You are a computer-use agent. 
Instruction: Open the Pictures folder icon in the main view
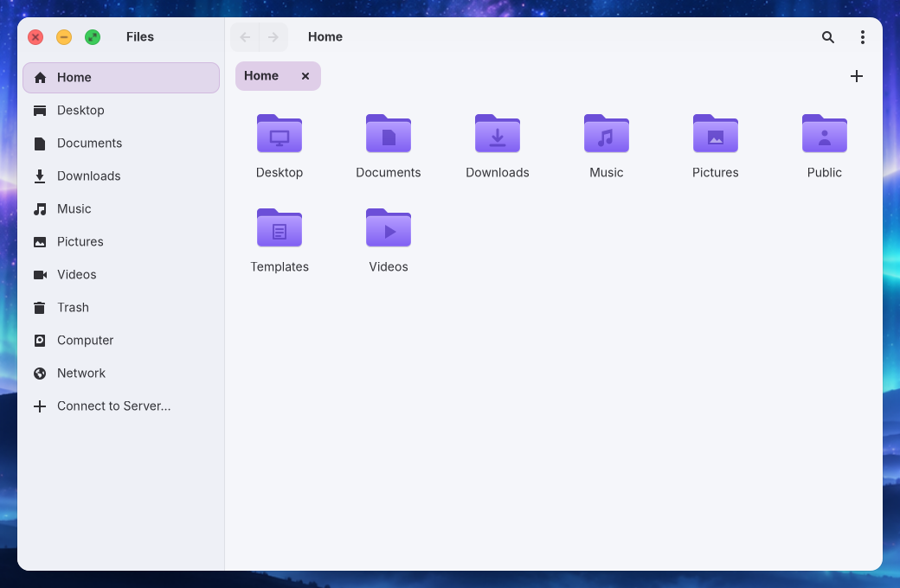pos(715,134)
